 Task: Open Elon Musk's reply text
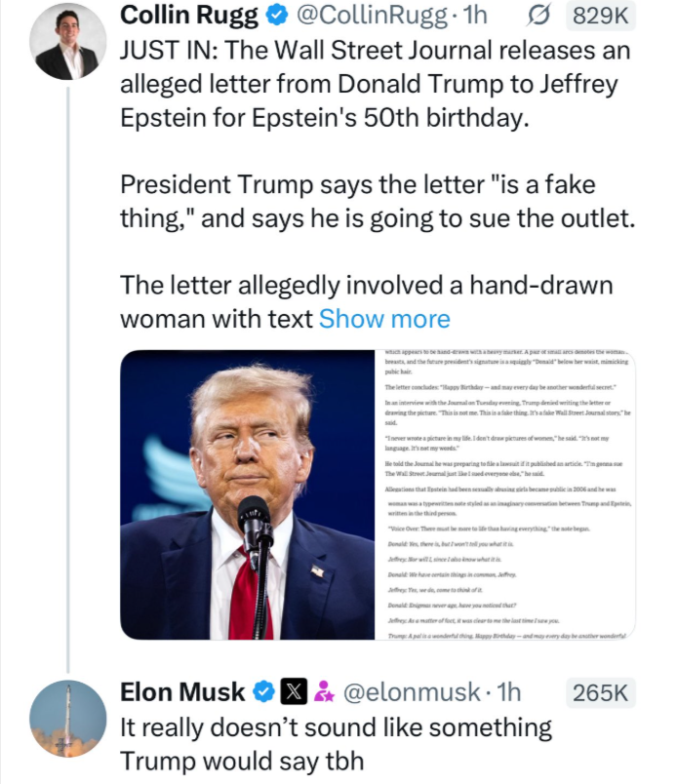335,743
